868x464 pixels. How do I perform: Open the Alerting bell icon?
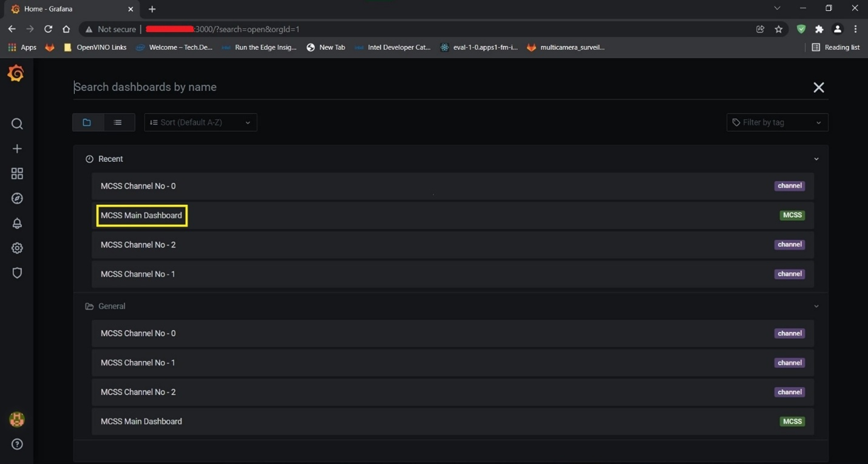click(x=17, y=223)
